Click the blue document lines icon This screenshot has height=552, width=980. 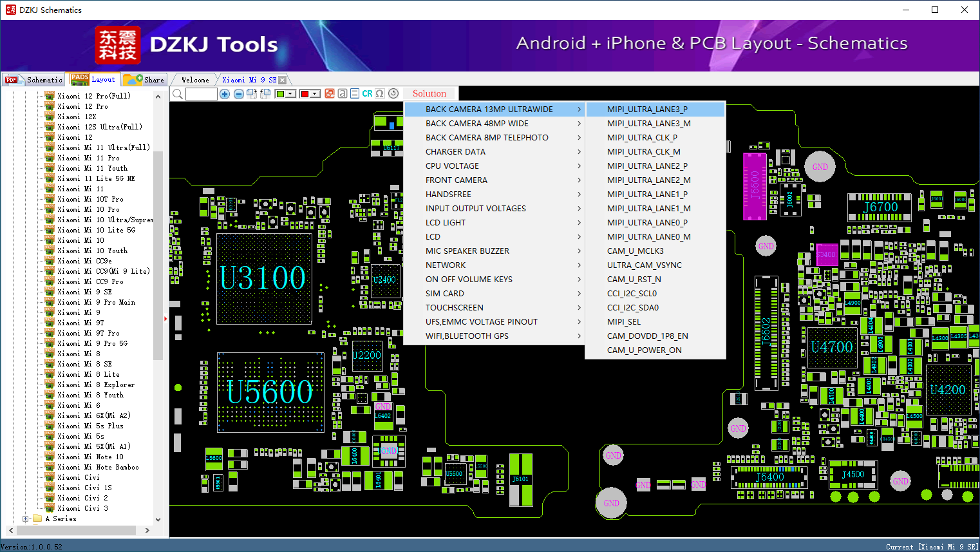coord(355,93)
